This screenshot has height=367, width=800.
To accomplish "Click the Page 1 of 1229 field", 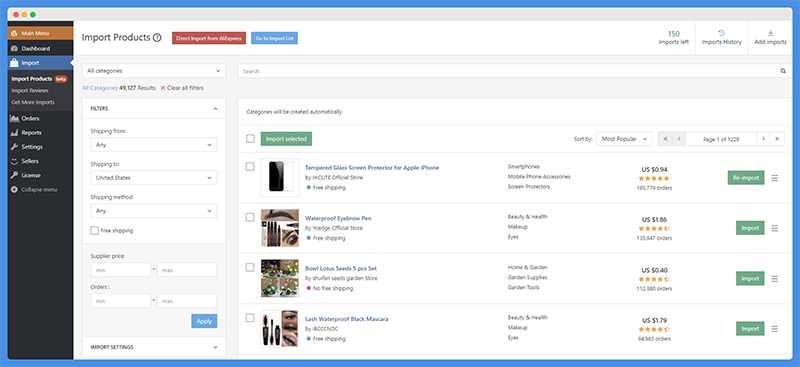I will coord(721,138).
